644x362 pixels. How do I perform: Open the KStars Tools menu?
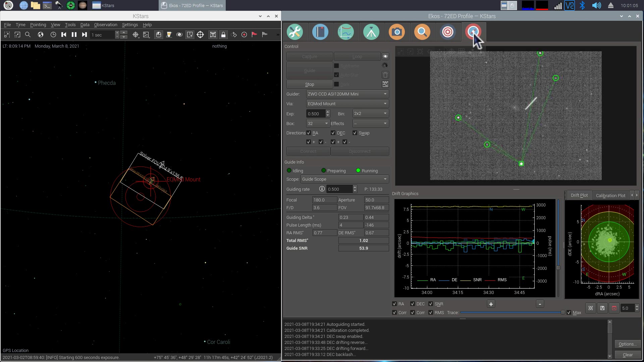(x=70, y=25)
